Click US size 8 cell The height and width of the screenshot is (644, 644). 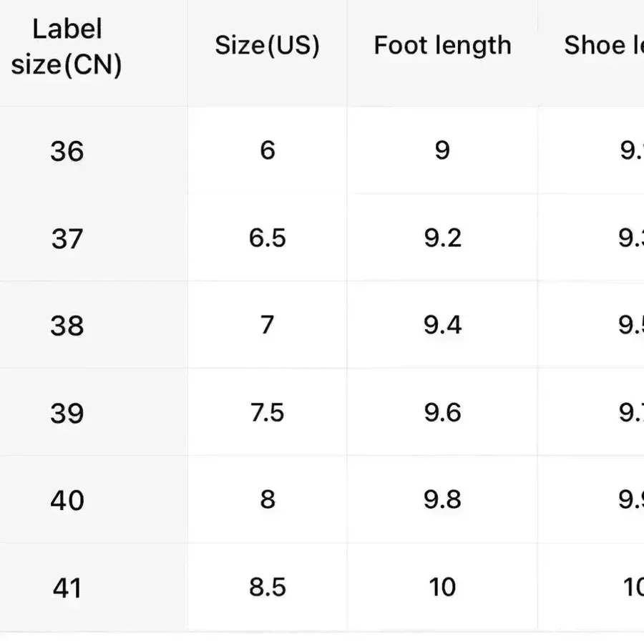268,499
